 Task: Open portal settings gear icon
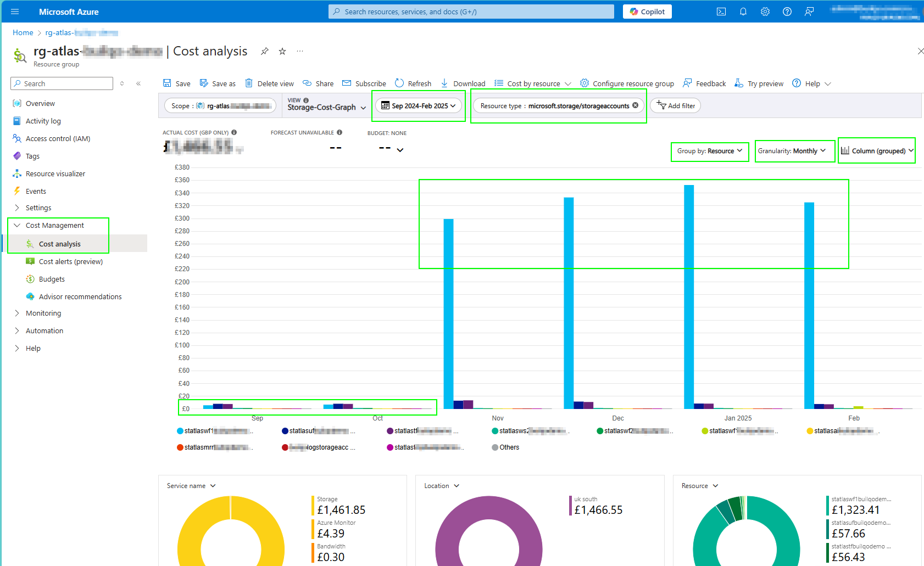(x=765, y=12)
